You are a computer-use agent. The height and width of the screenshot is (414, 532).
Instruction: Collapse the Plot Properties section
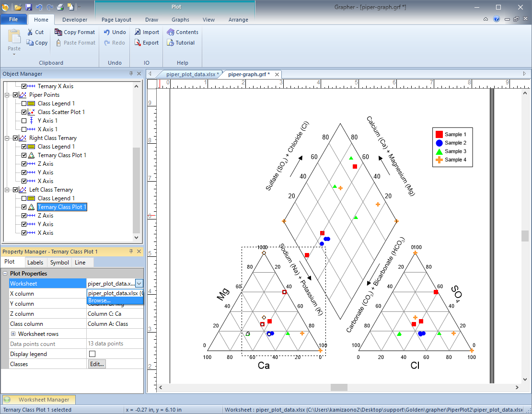pyautogui.click(x=5, y=274)
